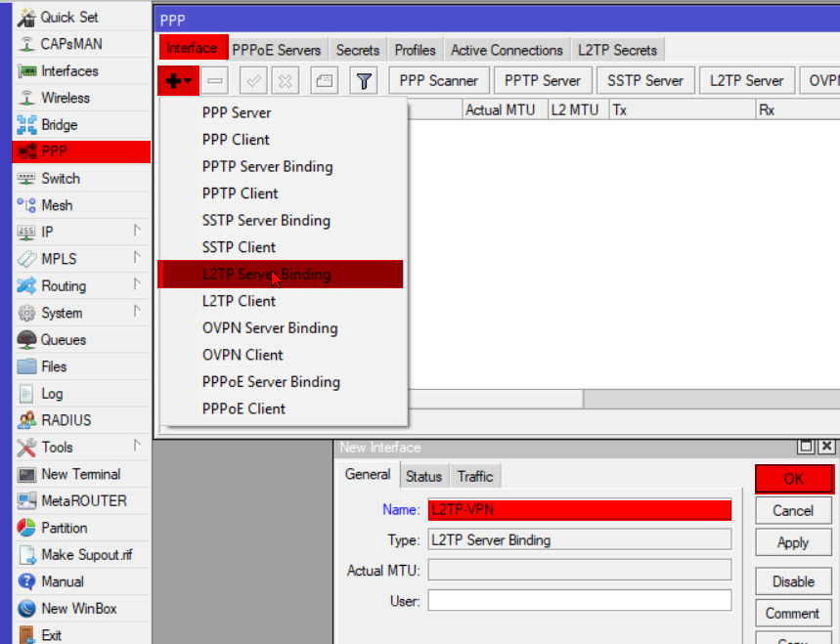Choose OVPN Client menu entry
This screenshot has height=644, width=840.
tap(243, 355)
